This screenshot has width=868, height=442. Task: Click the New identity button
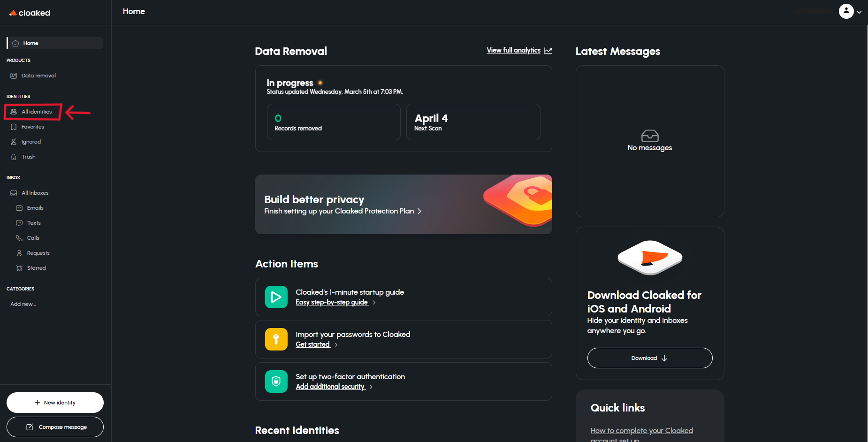[x=55, y=403]
